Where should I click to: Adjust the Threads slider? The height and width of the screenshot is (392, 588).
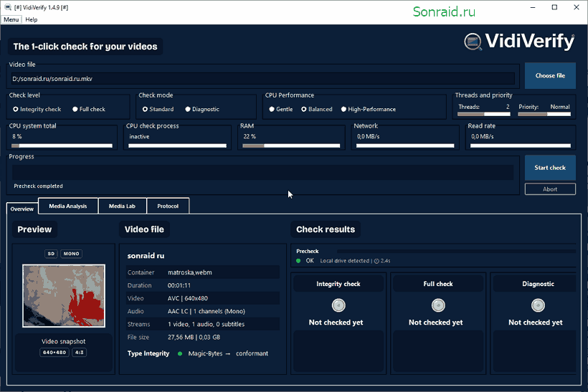click(x=484, y=114)
